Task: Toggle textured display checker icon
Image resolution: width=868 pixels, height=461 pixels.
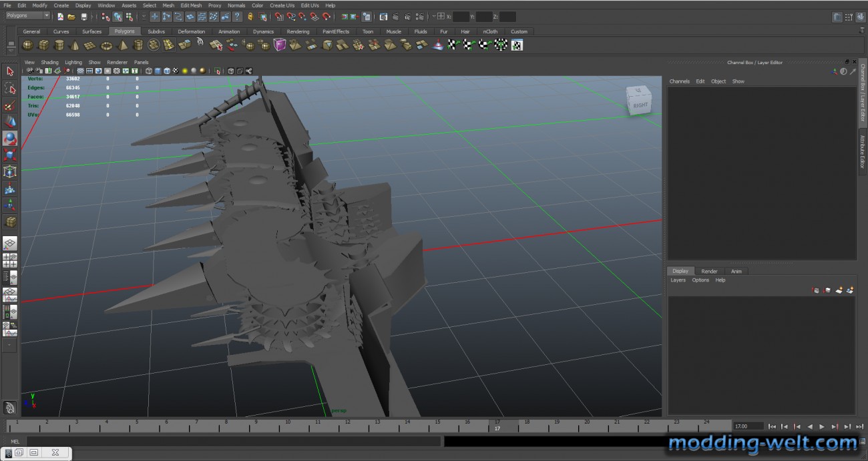Action: click(x=176, y=71)
